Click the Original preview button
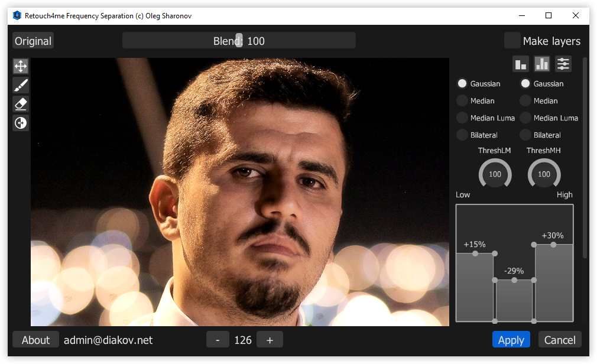Image resolution: width=597 pixels, height=364 pixels. [x=33, y=41]
